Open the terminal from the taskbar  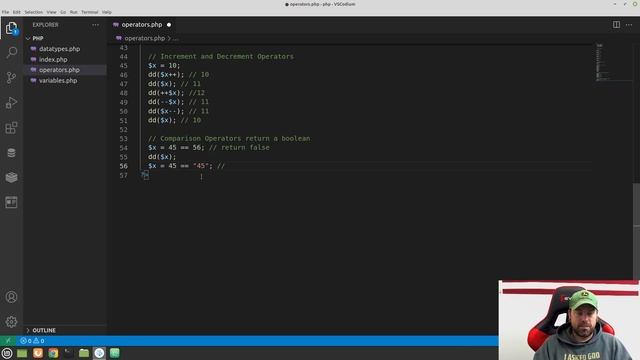[69, 353]
